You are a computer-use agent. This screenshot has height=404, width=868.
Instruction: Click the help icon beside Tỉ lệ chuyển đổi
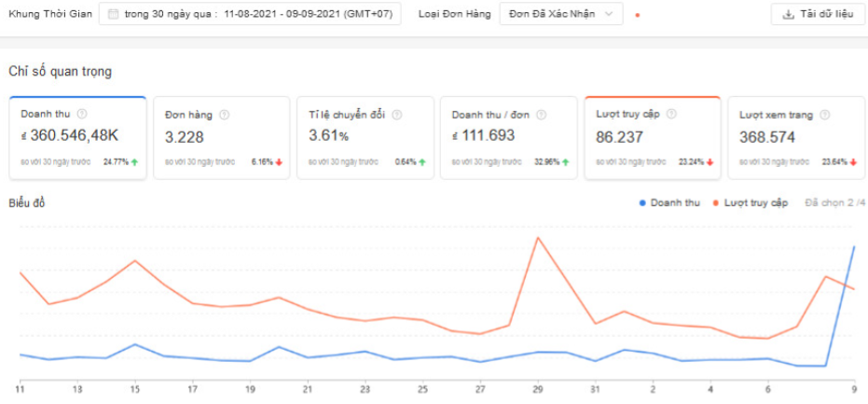click(x=397, y=116)
